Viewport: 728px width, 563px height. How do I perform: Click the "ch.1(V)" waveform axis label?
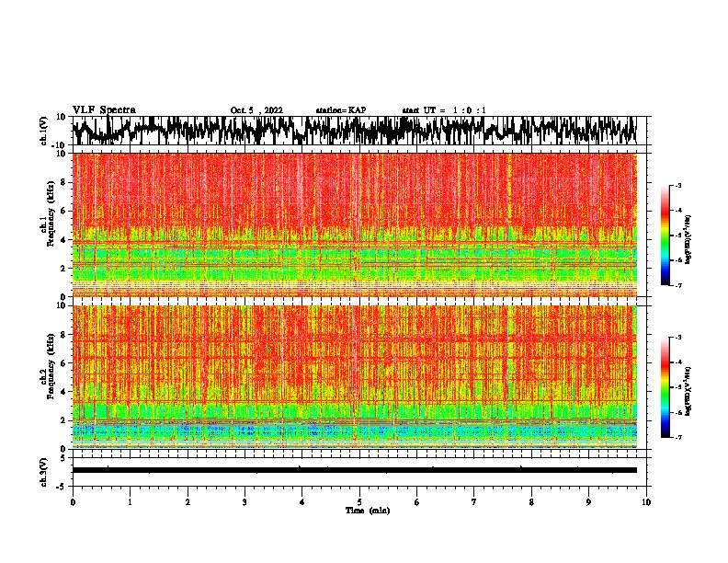point(44,131)
